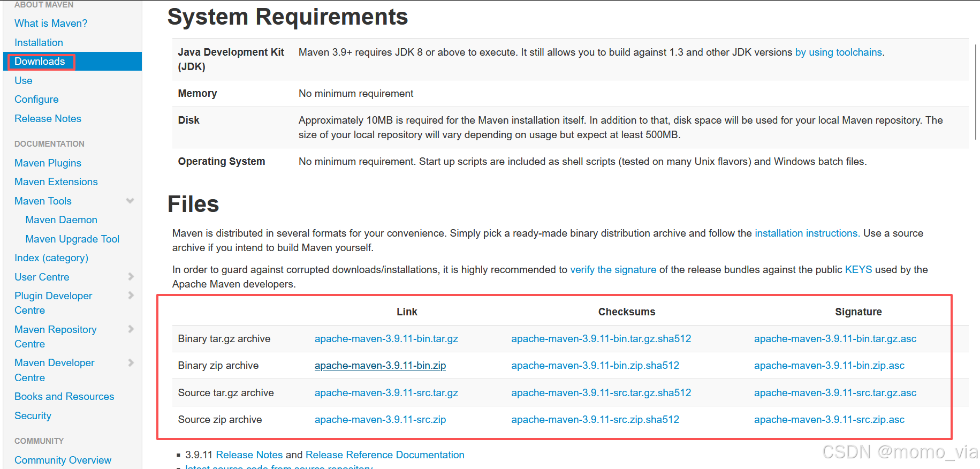The image size is (980, 469).
Task: Expand Plugin Developer Centre arrow
Action: pos(131,295)
